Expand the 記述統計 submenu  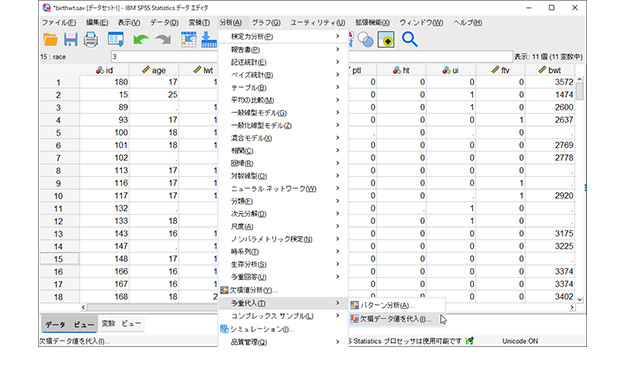tap(283, 62)
